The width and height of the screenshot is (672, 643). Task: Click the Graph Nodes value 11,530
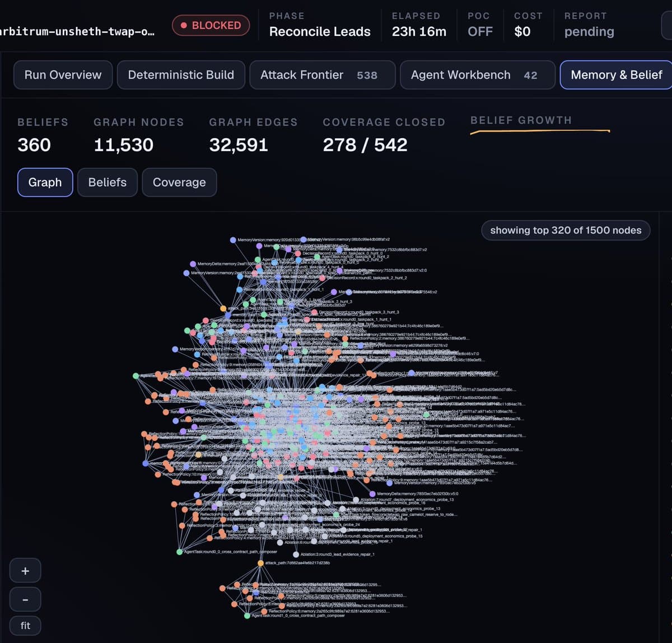pyautogui.click(x=123, y=145)
